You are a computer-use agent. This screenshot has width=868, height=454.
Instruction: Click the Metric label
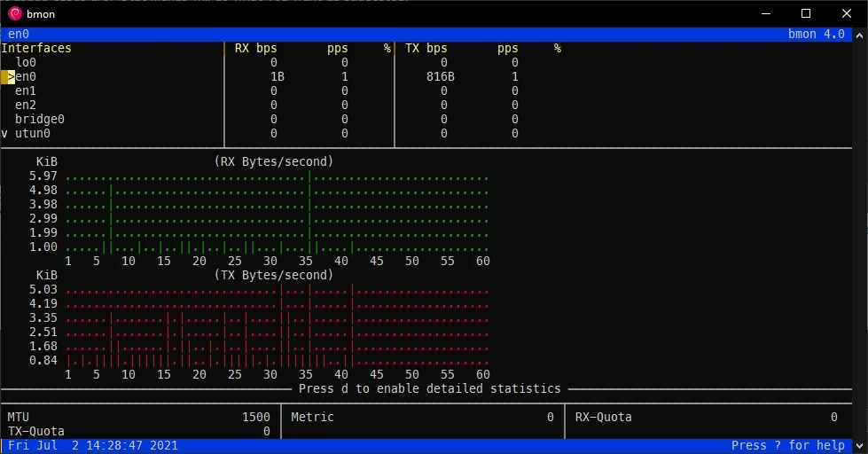coord(313,417)
